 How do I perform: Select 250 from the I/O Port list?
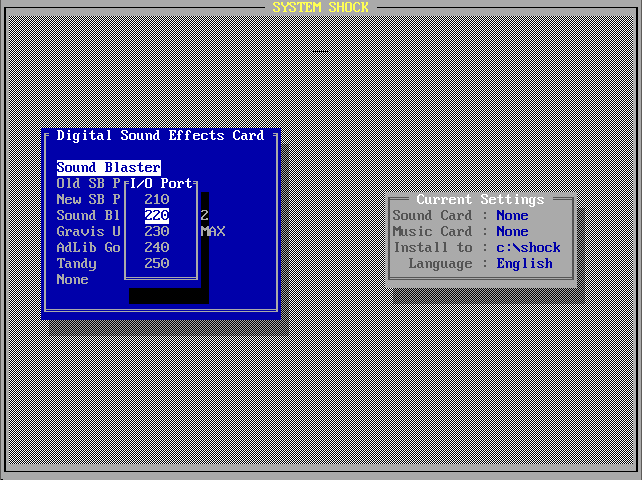click(157, 263)
